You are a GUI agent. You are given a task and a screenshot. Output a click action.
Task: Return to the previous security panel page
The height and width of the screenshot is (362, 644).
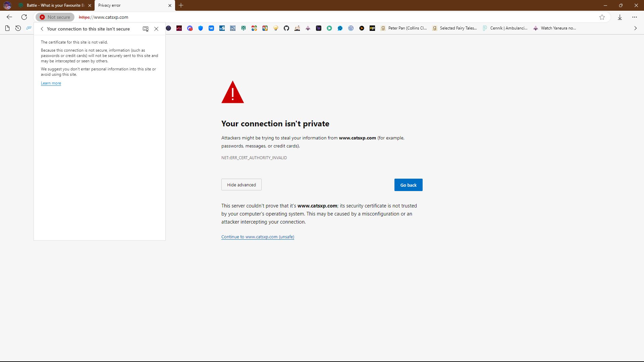pos(42,29)
